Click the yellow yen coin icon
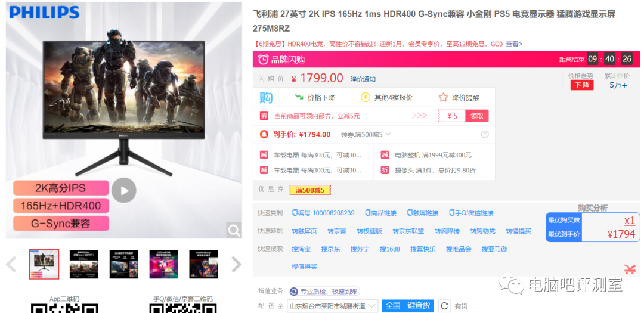 [365, 98]
